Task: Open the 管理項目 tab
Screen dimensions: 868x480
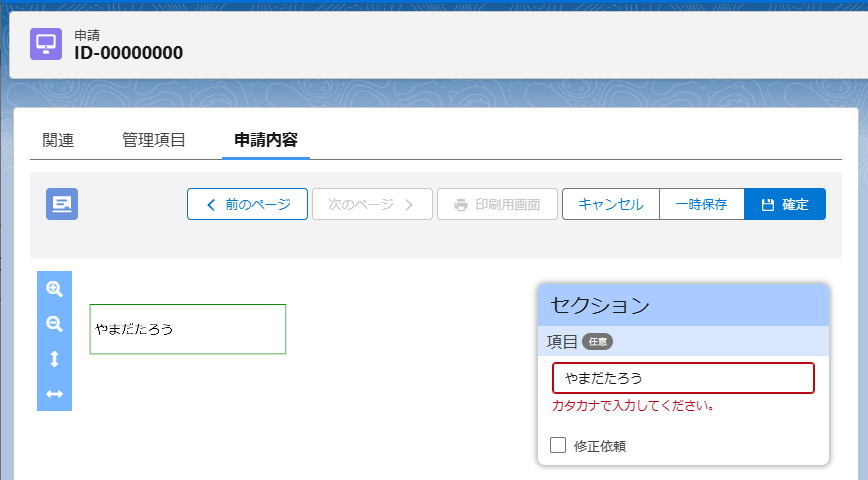Action: point(154,140)
